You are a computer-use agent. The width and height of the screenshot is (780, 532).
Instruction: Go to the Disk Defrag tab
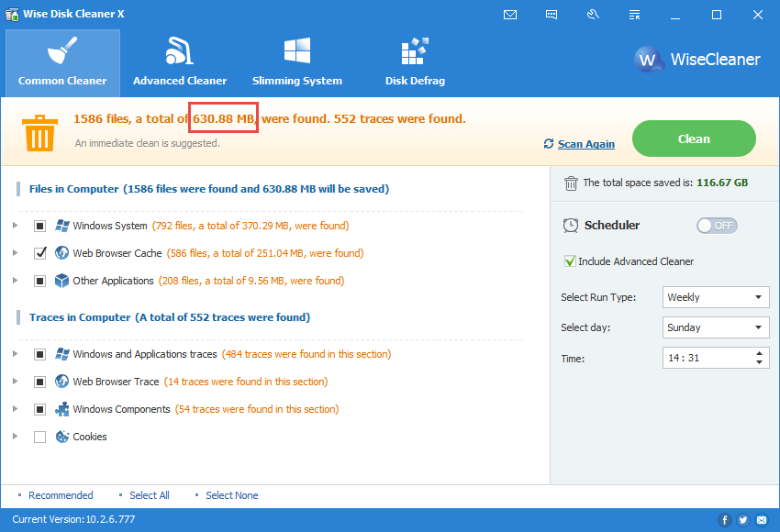(x=415, y=63)
